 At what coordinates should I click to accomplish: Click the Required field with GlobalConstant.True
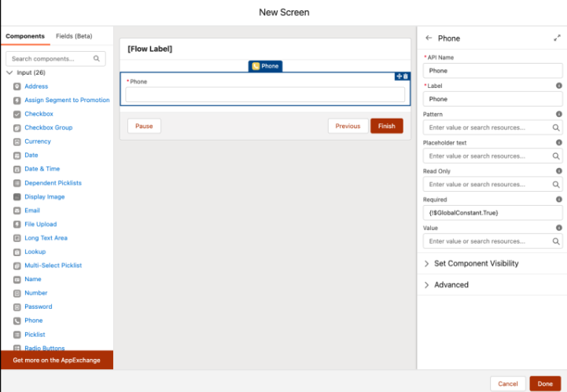click(x=492, y=213)
